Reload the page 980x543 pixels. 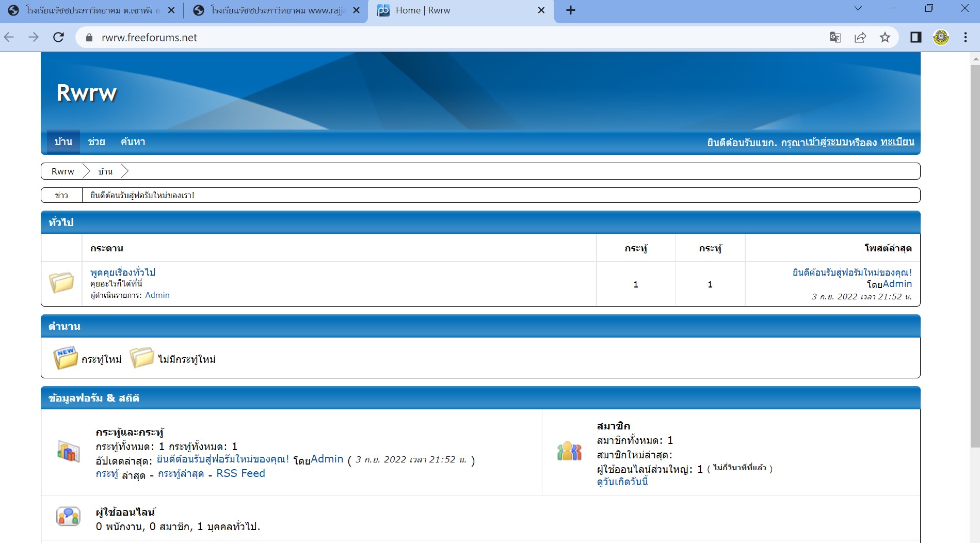[x=59, y=38]
